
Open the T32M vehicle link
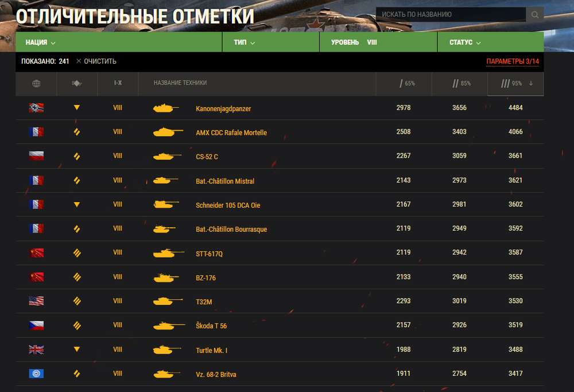204,302
